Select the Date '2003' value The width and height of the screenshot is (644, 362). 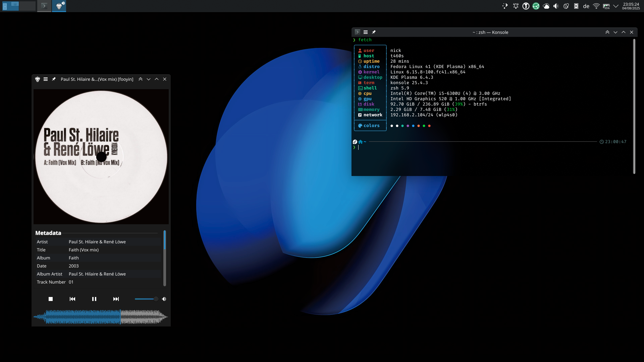(x=74, y=266)
